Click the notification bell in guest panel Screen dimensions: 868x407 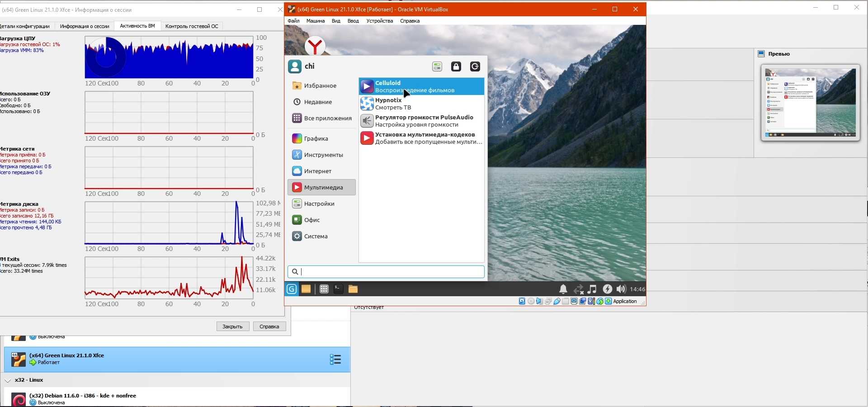tap(563, 289)
